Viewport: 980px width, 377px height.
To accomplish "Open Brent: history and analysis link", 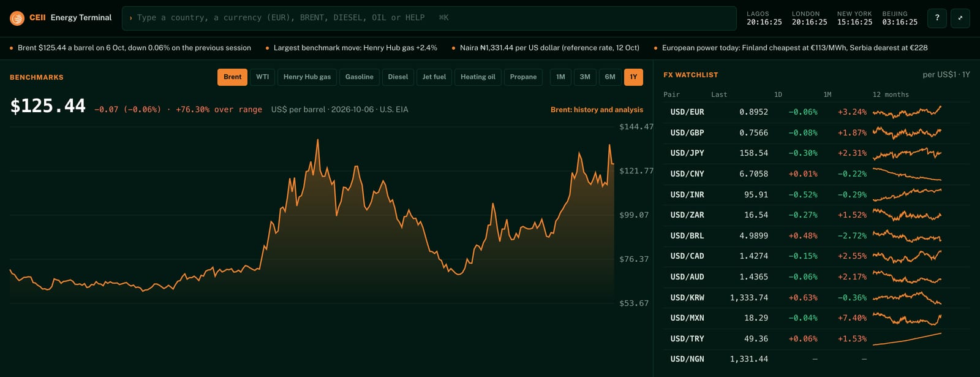I will (597, 110).
